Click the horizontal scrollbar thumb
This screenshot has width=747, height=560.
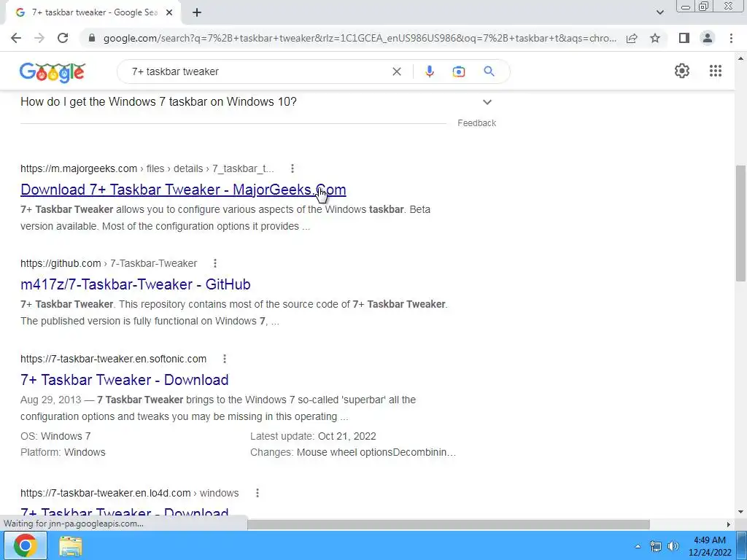click(x=449, y=524)
